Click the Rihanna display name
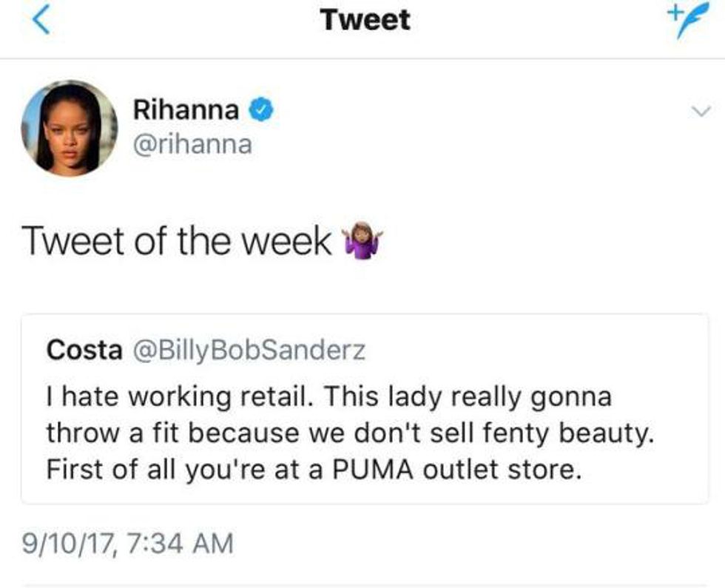Screen dimensions: 725x588 click(186, 111)
